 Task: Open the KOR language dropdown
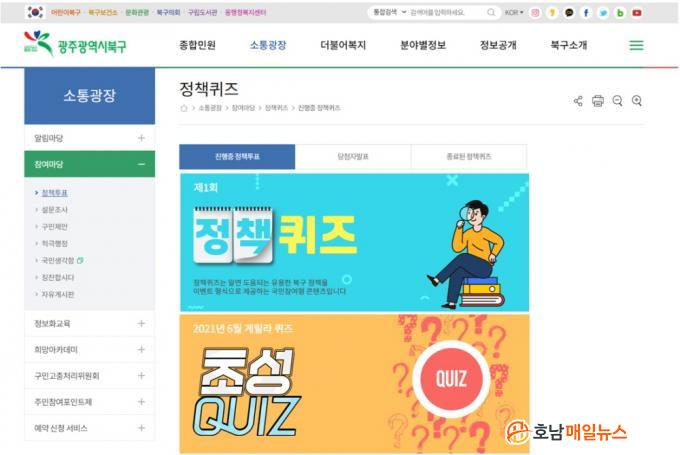point(514,13)
